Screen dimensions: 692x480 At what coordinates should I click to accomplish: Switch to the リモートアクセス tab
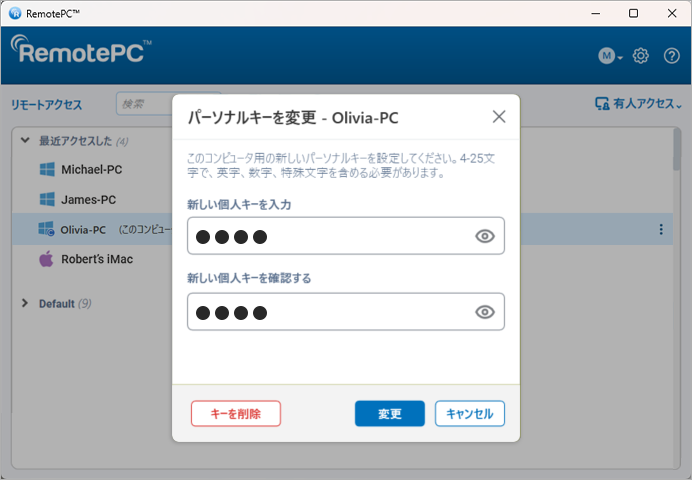pyautogui.click(x=46, y=105)
